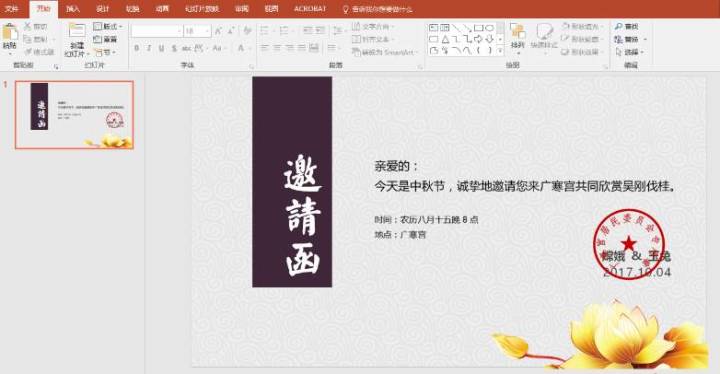Insert a new slide via 新建幻灯片 icon
Image resolution: width=720 pixels, height=374 pixels.
[77, 31]
